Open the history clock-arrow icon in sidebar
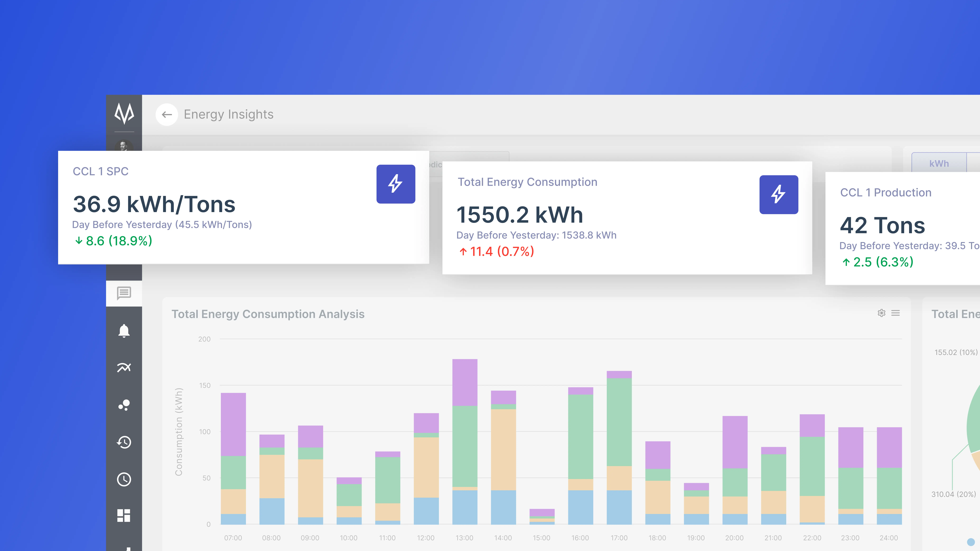 pos(124,442)
